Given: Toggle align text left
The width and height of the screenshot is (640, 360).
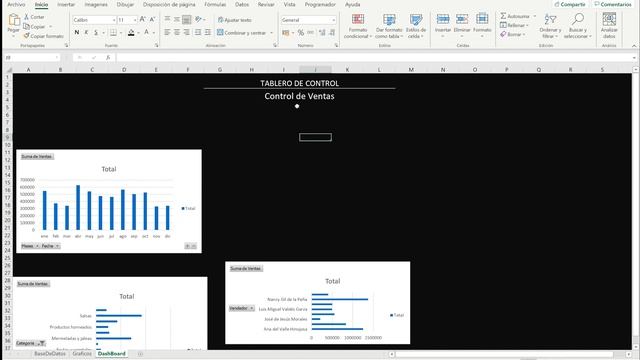Looking at the screenshot, I should pyautogui.click(x=167, y=32).
